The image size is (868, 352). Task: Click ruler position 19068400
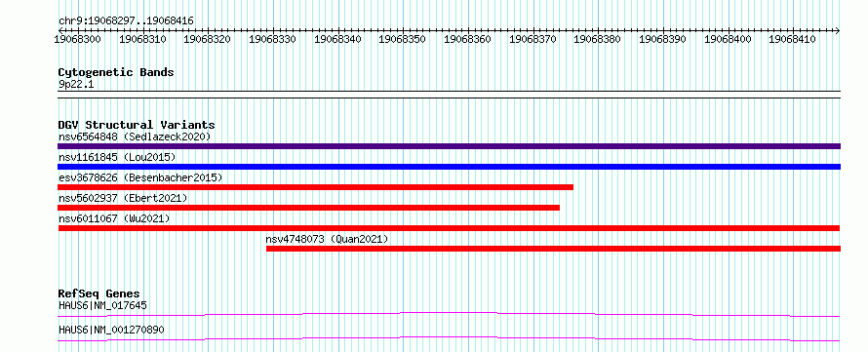pos(727,39)
